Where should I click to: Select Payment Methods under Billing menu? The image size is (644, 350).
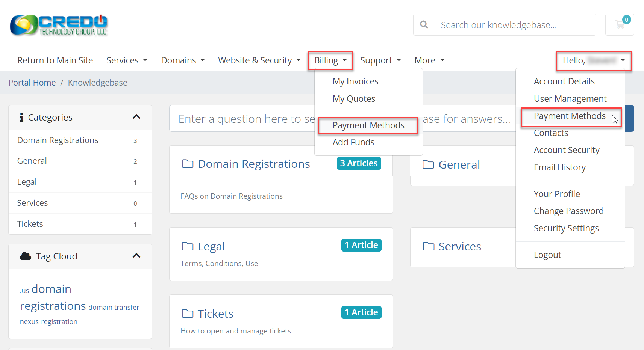click(x=368, y=125)
